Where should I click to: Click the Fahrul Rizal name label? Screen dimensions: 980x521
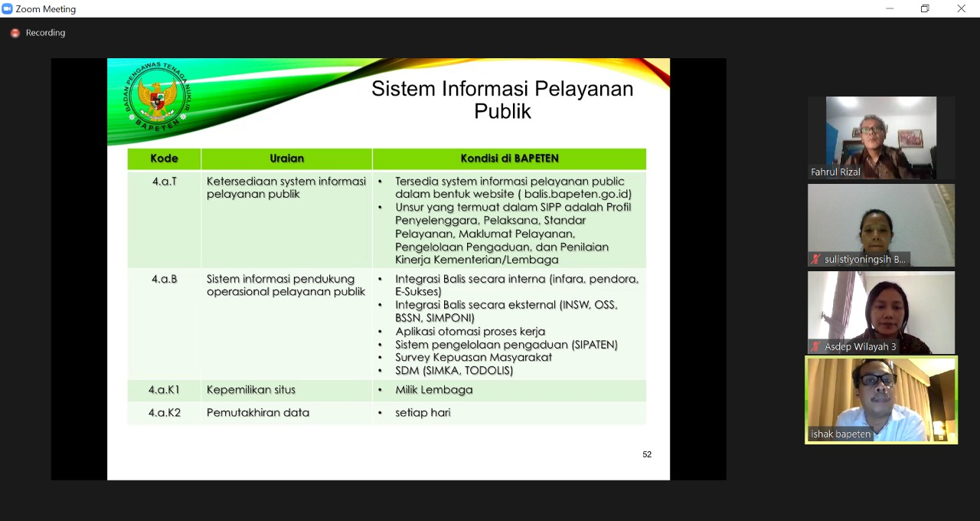[x=835, y=172]
